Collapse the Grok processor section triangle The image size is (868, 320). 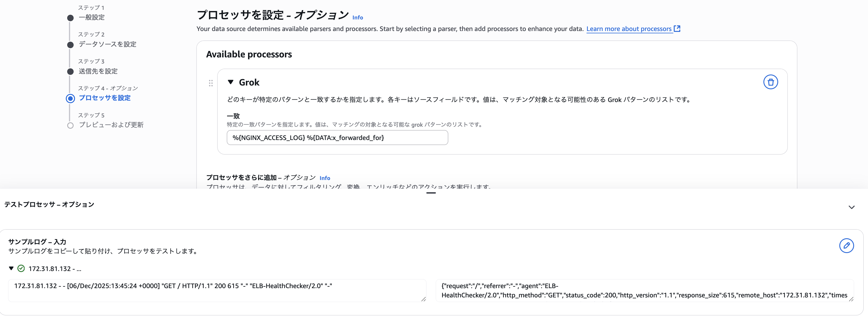231,82
